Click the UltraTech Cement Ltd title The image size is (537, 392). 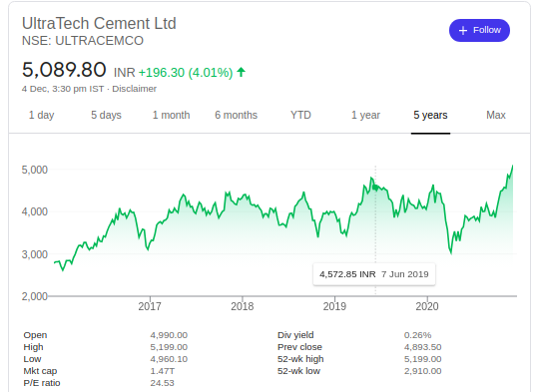click(x=99, y=24)
